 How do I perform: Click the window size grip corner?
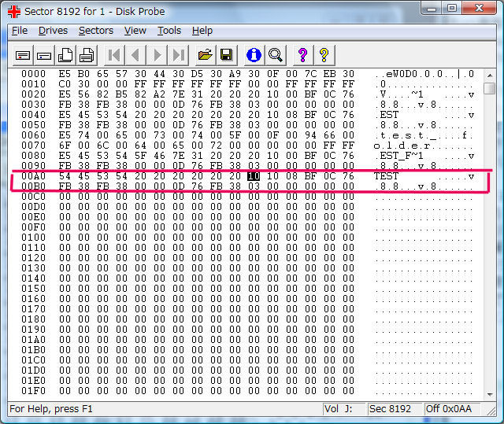click(x=491, y=411)
